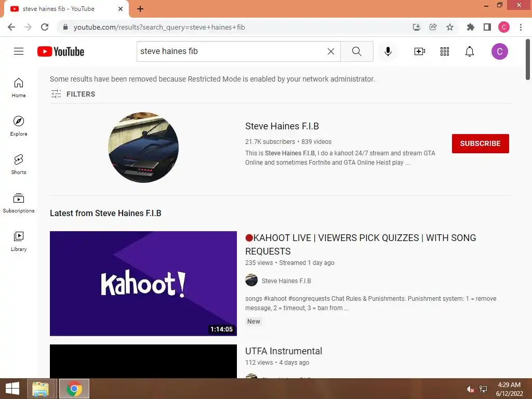The image size is (532, 399).
Task: Go to the YouTube logo homepage
Action: tap(61, 51)
